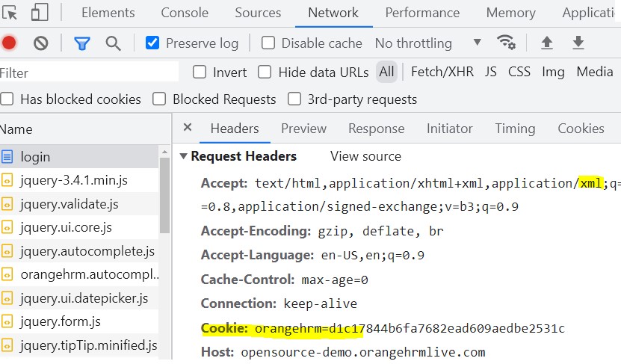Image resolution: width=621 pixels, height=364 pixels.
Task: Open the No throttling dropdown
Action: 428,43
